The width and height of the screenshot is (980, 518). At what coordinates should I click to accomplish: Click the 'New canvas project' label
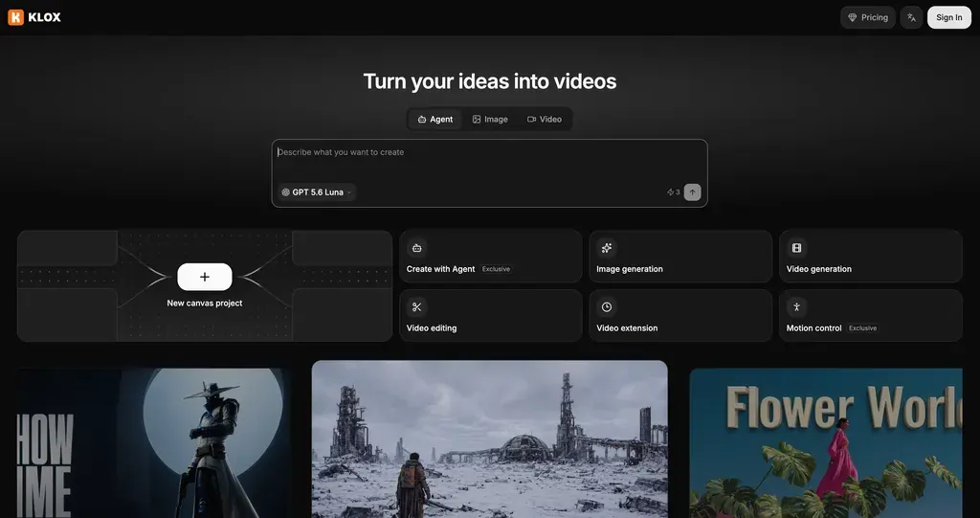(x=205, y=303)
